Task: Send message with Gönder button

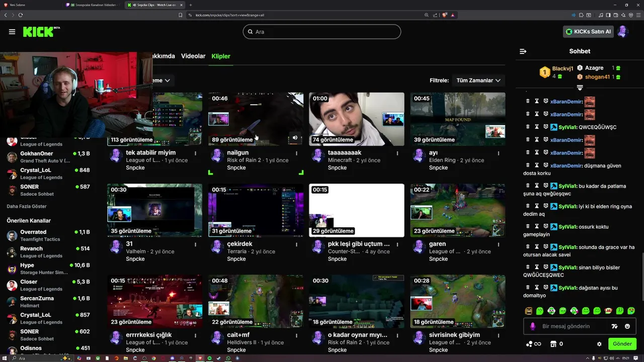Action: pyautogui.click(x=622, y=344)
